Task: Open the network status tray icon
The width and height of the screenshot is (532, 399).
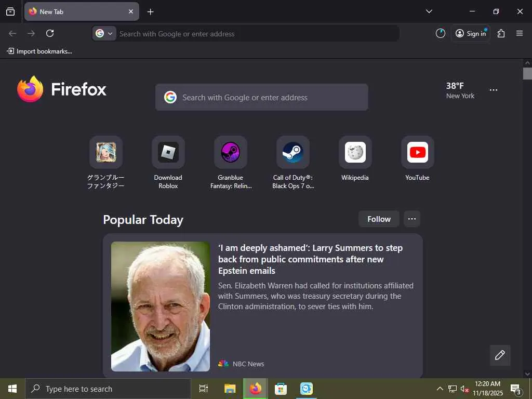Action: tap(453, 389)
